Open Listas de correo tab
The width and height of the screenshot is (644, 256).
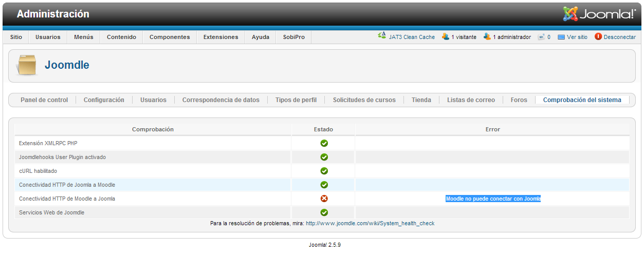click(471, 100)
